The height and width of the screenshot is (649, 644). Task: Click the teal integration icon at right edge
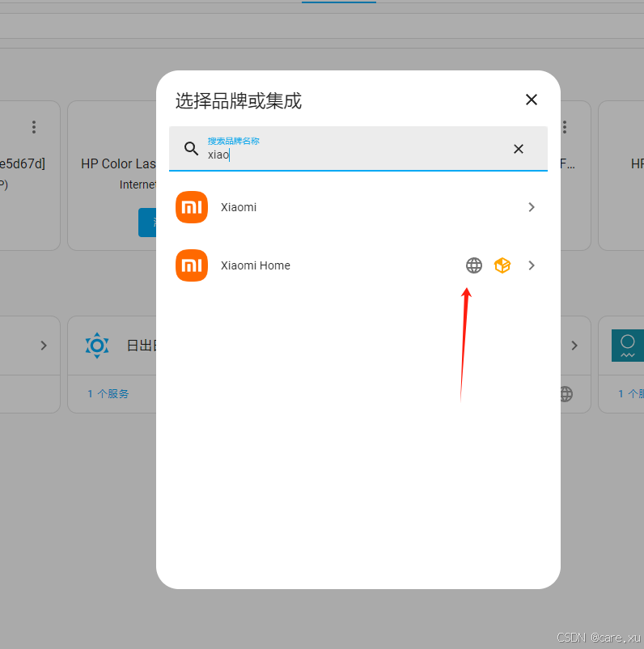628,346
